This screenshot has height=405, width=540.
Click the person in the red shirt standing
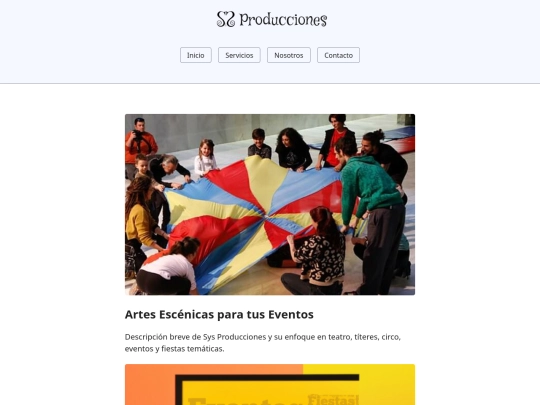click(x=335, y=141)
